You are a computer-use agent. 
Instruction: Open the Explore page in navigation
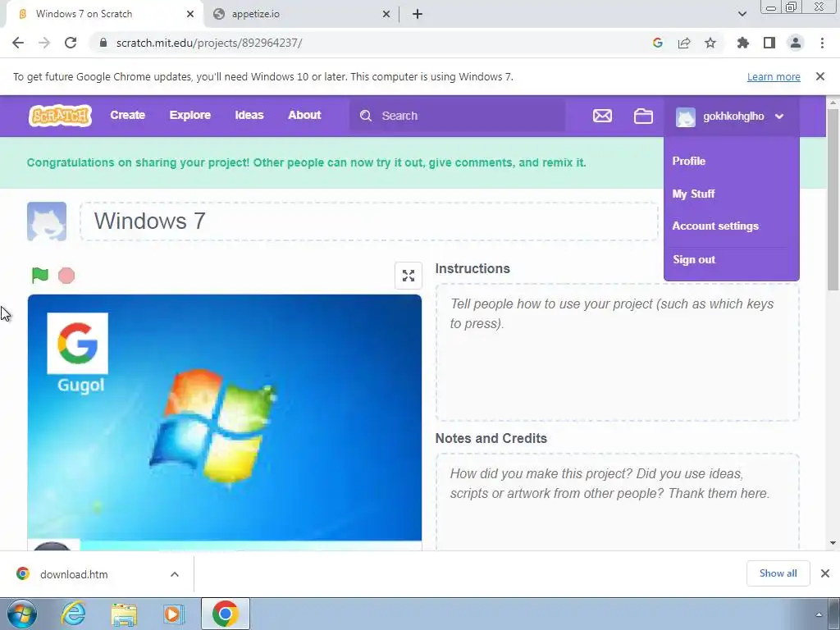tap(189, 115)
